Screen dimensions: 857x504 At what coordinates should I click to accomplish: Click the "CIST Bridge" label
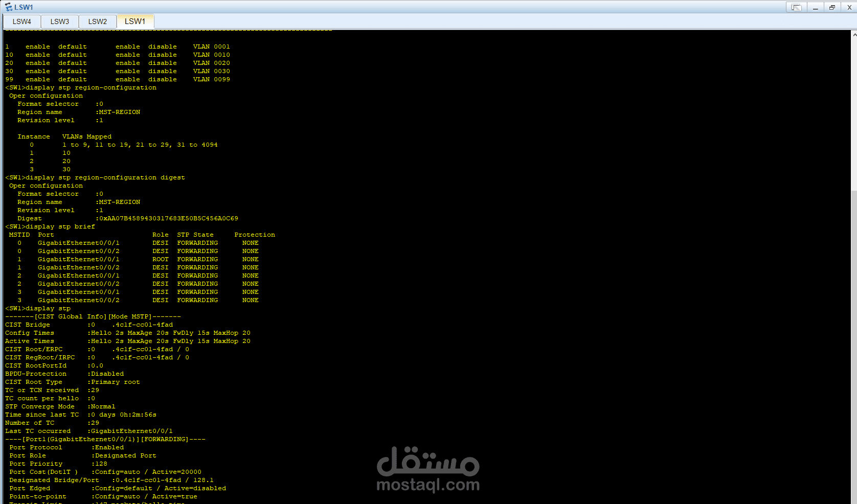28,325
